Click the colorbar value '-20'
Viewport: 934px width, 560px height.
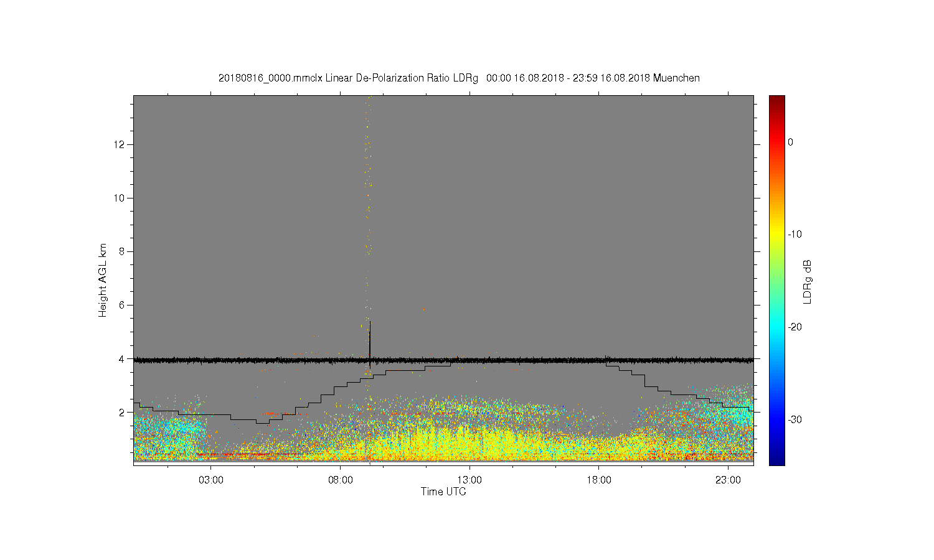[795, 327]
